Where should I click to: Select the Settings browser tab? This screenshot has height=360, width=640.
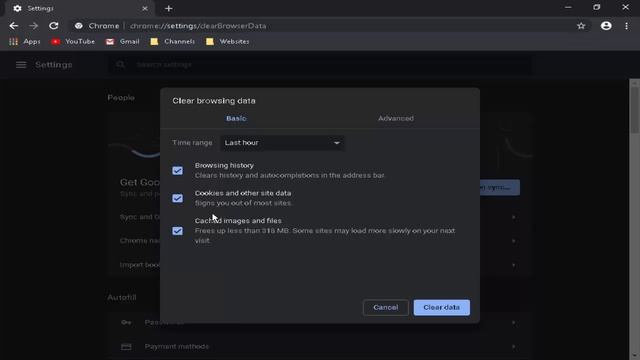coord(80,9)
